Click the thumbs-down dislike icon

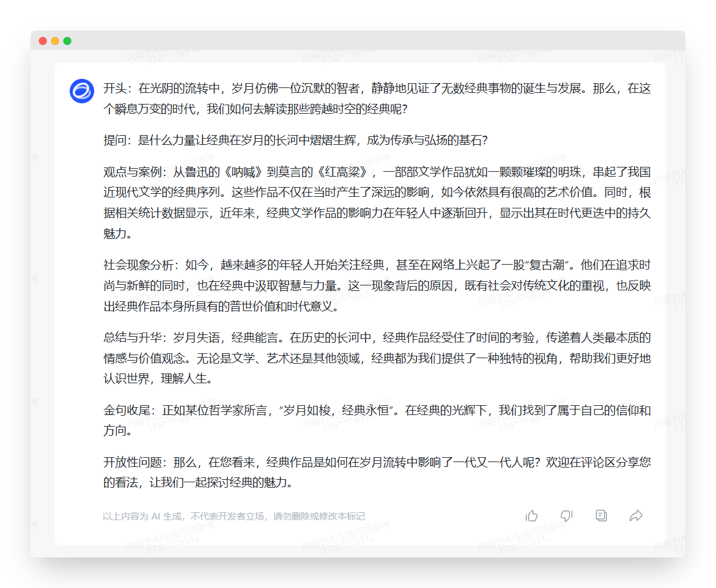click(566, 516)
